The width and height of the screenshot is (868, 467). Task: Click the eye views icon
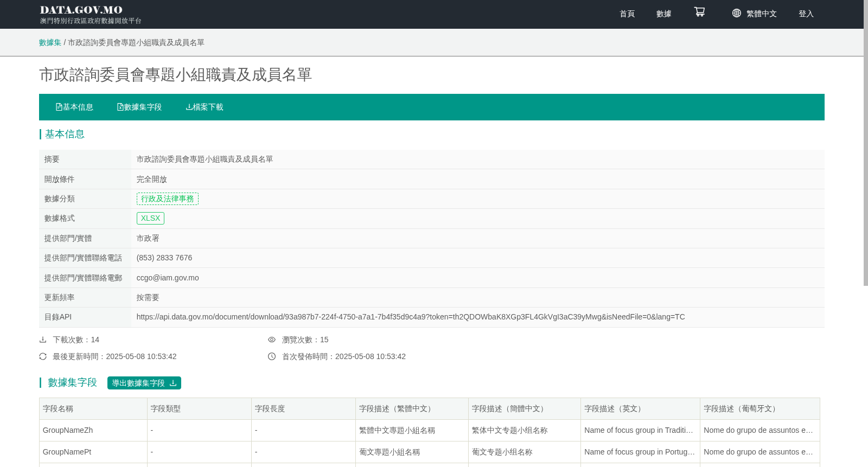[x=272, y=340]
